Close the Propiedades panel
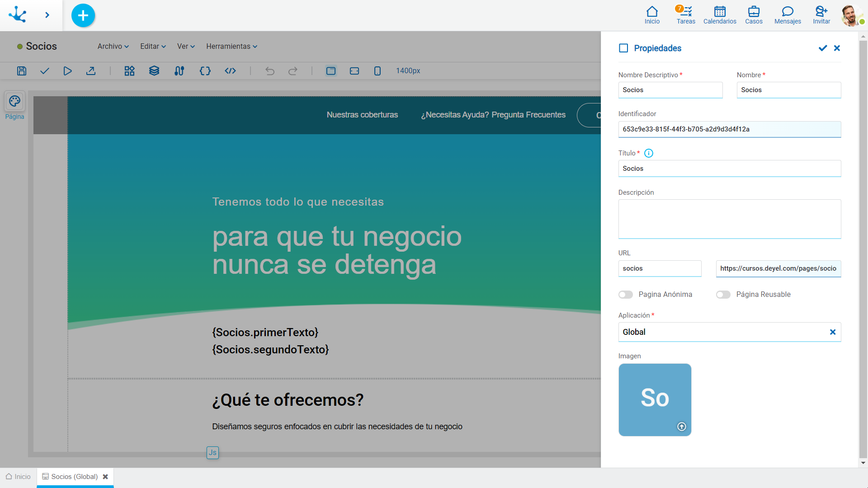This screenshot has width=868, height=488. 837,48
